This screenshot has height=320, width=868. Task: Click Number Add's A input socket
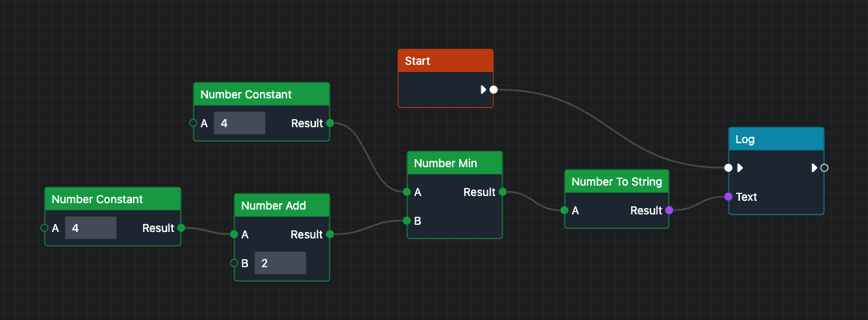(x=234, y=234)
